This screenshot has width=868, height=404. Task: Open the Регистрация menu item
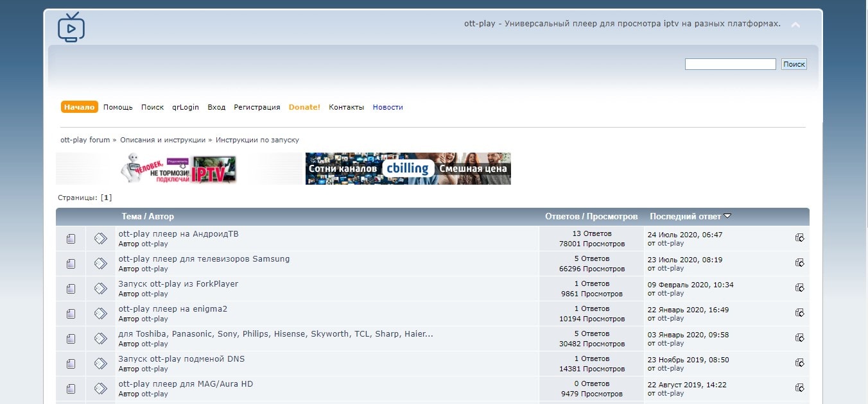click(x=257, y=107)
